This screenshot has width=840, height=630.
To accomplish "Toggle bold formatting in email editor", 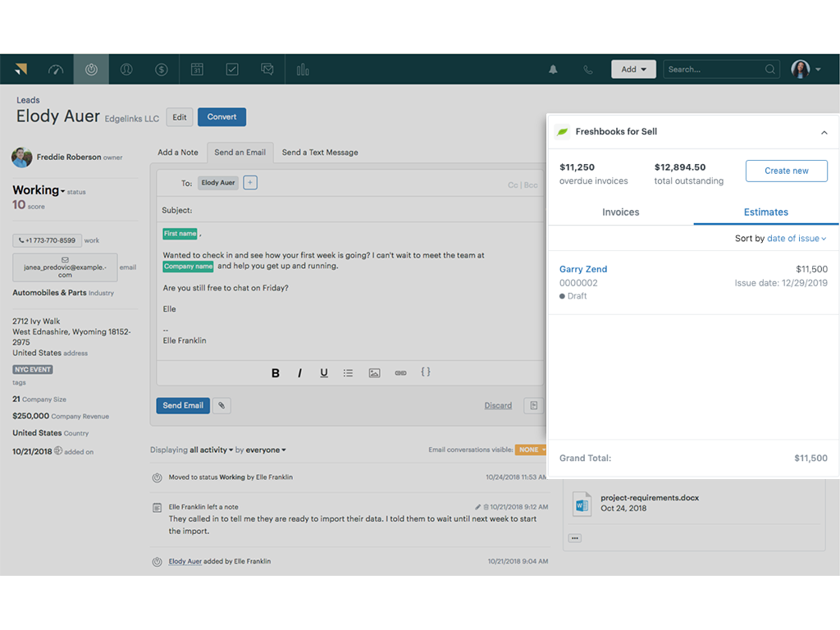I will [276, 372].
